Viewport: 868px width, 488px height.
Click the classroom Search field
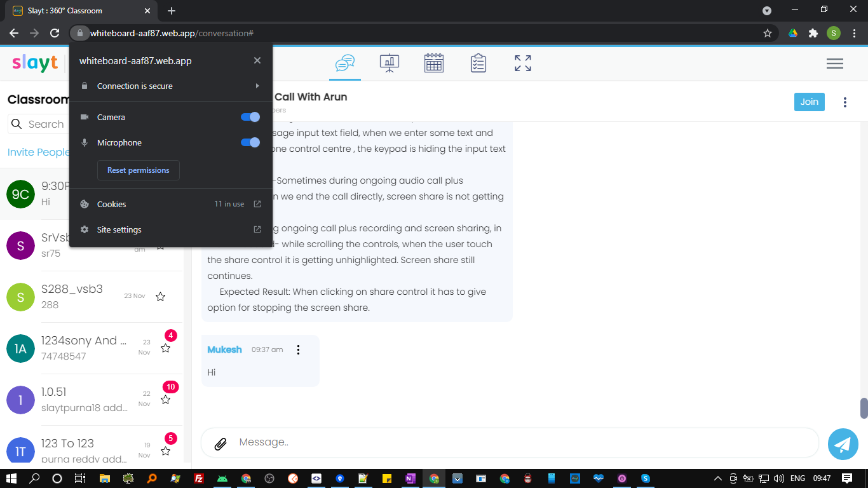[38, 124]
